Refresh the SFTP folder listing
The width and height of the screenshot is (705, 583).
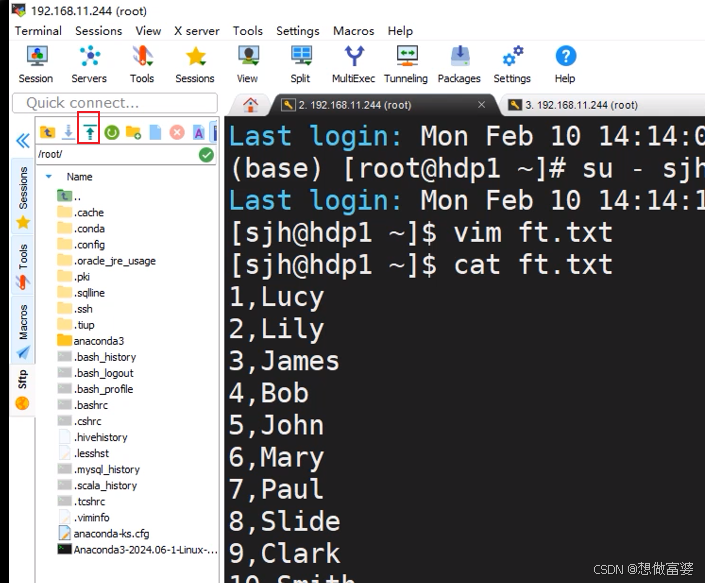[x=112, y=132]
